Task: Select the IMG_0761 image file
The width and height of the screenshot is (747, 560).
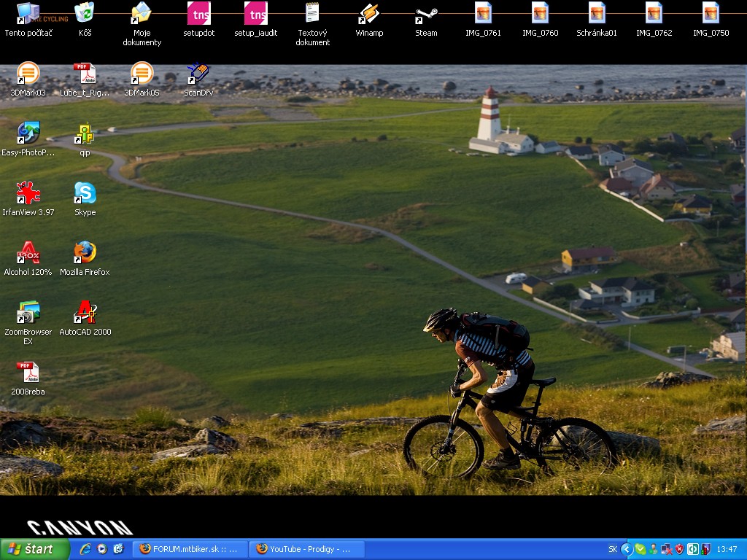Action: [483, 13]
